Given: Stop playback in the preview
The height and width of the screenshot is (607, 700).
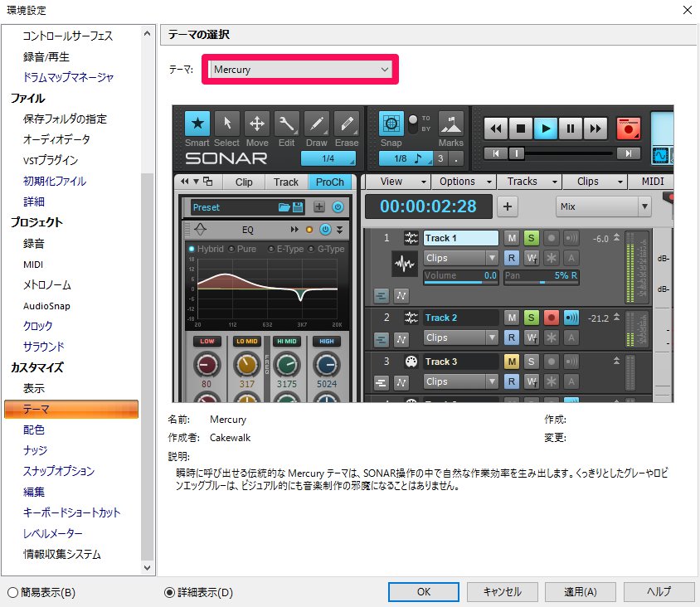Looking at the screenshot, I should (x=521, y=129).
